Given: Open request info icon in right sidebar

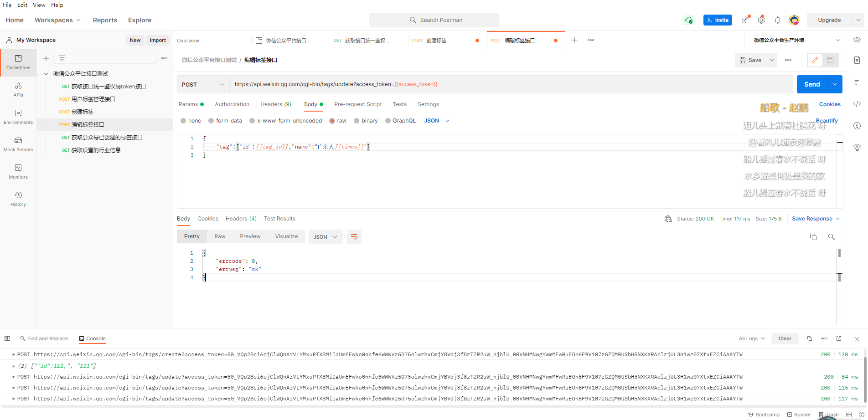Looking at the screenshot, I should pyautogui.click(x=857, y=126).
